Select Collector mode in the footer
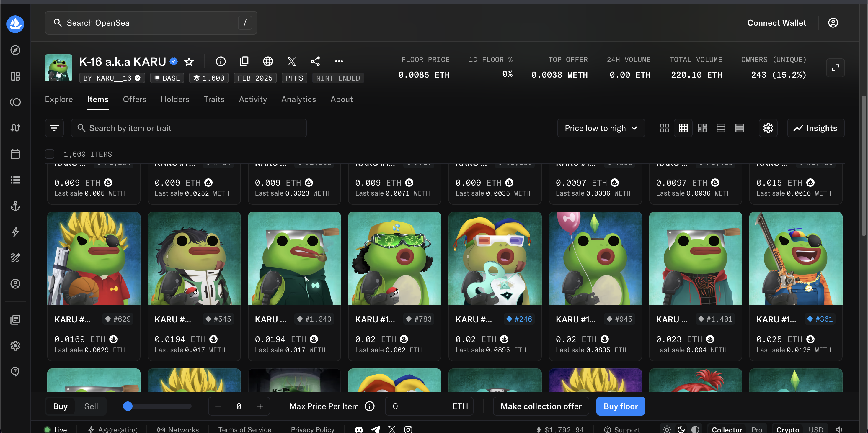This screenshot has width=868, height=433. [x=727, y=430]
